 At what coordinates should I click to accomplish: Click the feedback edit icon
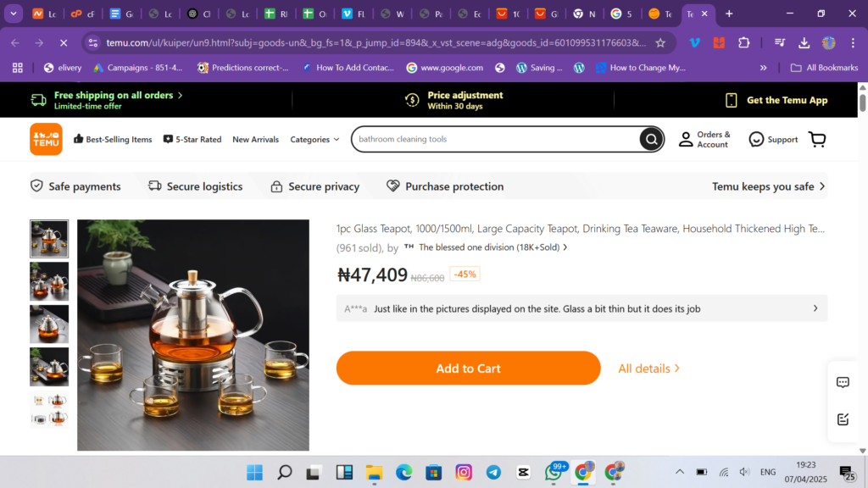coord(843,419)
